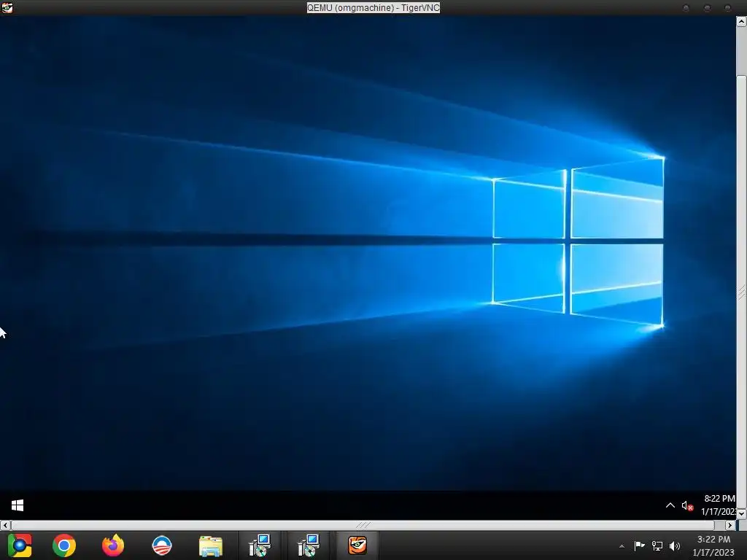The width and height of the screenshot is (747, 560).
Task: Click the QEMU (omgmachine) - TigerVNC title text
Action: click(373, 7)
